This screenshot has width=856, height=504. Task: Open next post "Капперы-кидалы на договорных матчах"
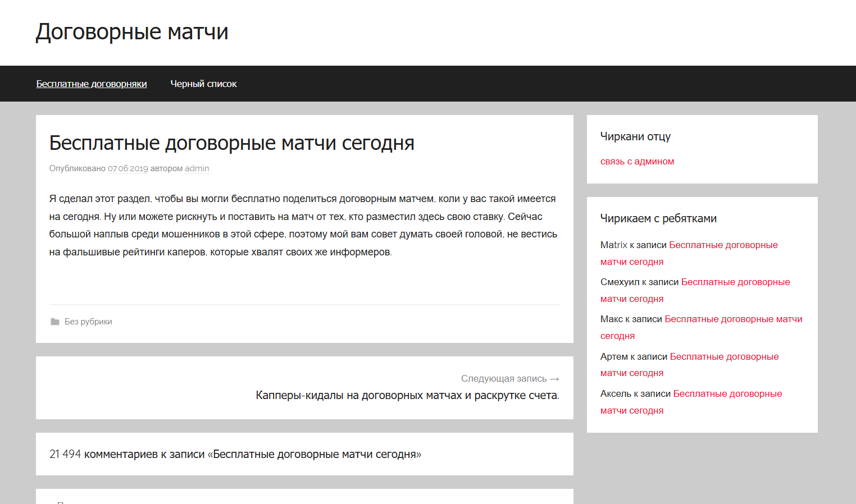(406, 395)
